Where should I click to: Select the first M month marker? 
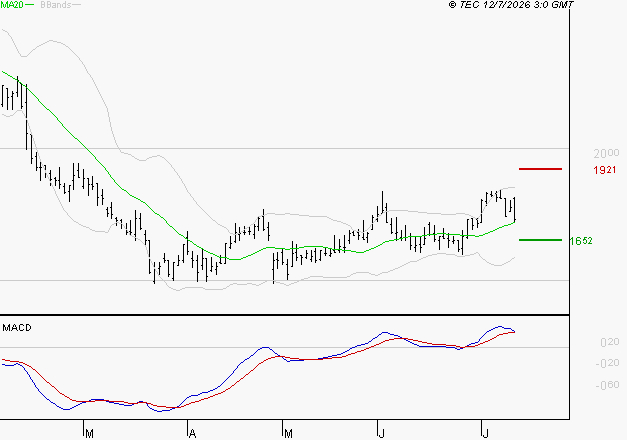click(x=89, y=434)
